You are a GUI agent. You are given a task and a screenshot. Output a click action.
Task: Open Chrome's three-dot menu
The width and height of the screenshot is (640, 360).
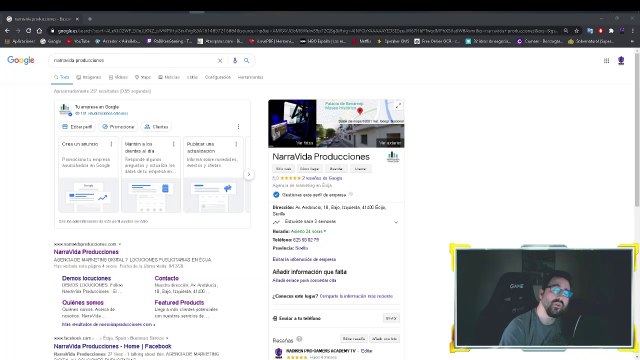[632, 31]
